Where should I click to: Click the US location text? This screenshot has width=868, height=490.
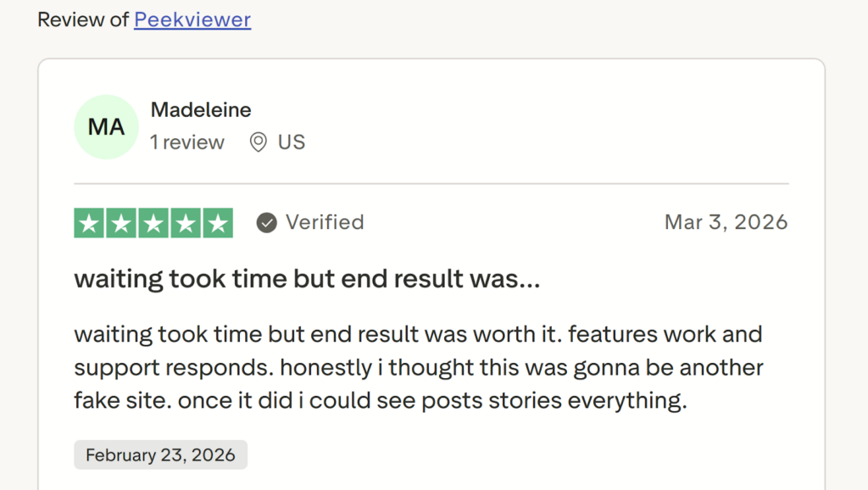pos(291,142)
